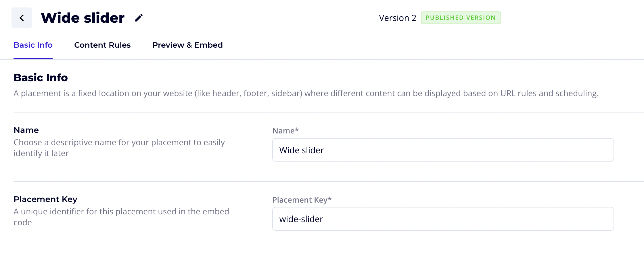This screenshot has height=260, width=644.
Task: Open the Preview & Embed tab
Action: 187,45
